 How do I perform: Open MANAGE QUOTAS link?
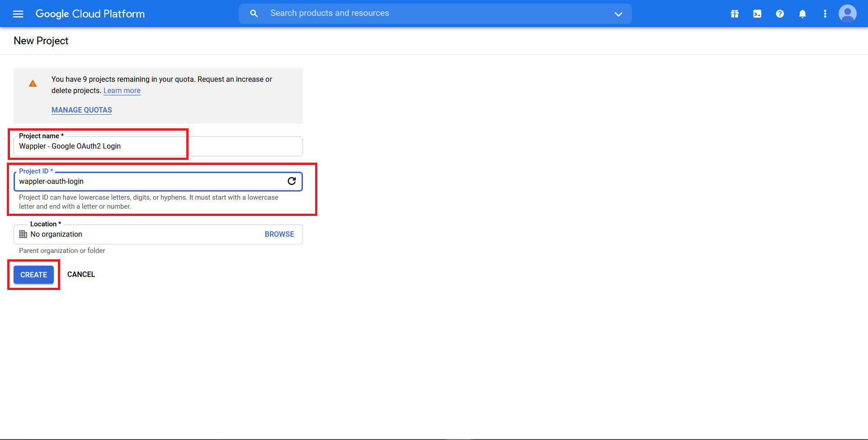coord(82,110)
